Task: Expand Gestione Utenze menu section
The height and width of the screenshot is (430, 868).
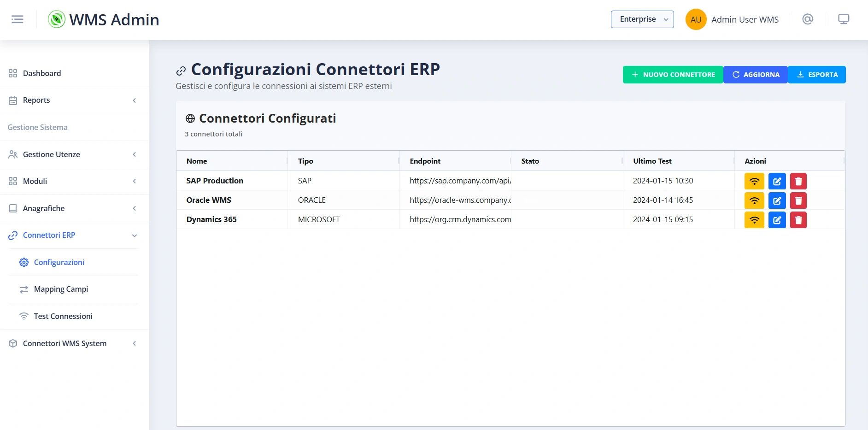Action: 74,154
